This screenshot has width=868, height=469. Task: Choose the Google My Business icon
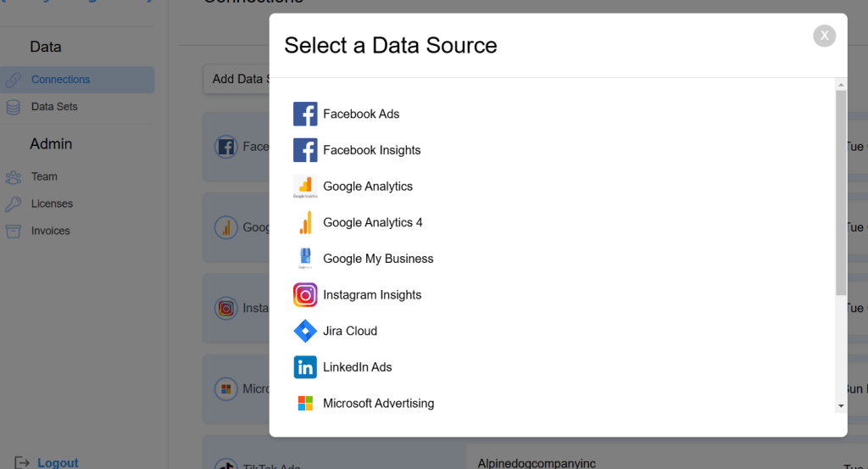[x=305, y=259]
